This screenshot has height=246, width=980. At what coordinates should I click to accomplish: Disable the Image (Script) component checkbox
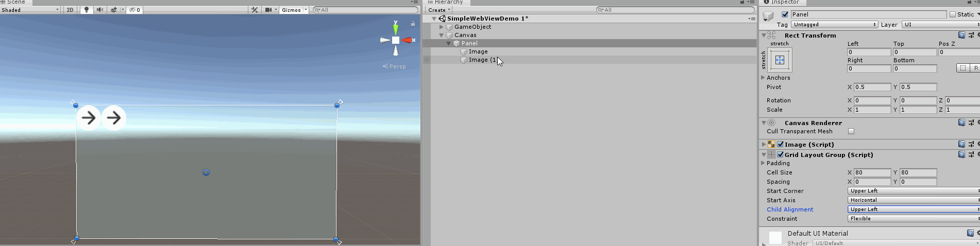tap(780, 144)
